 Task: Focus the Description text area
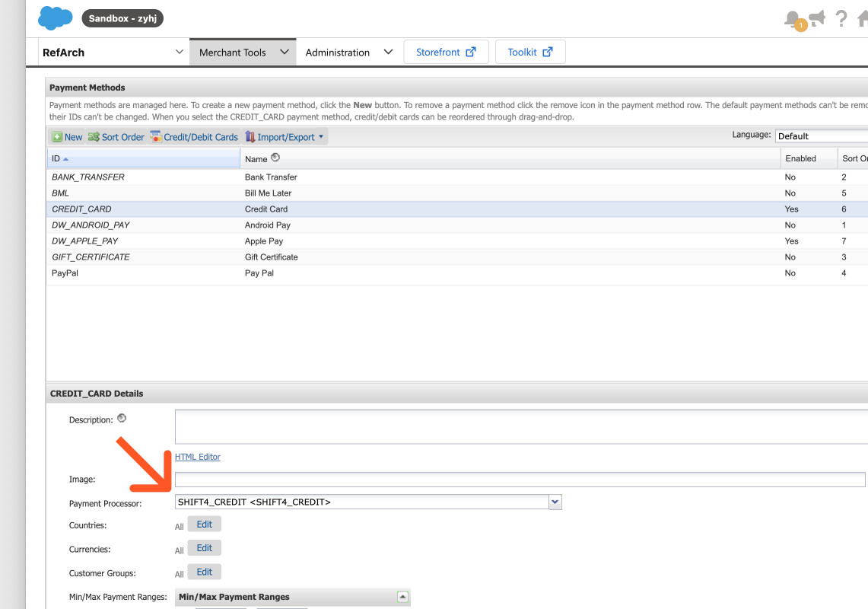pos(521,427)
